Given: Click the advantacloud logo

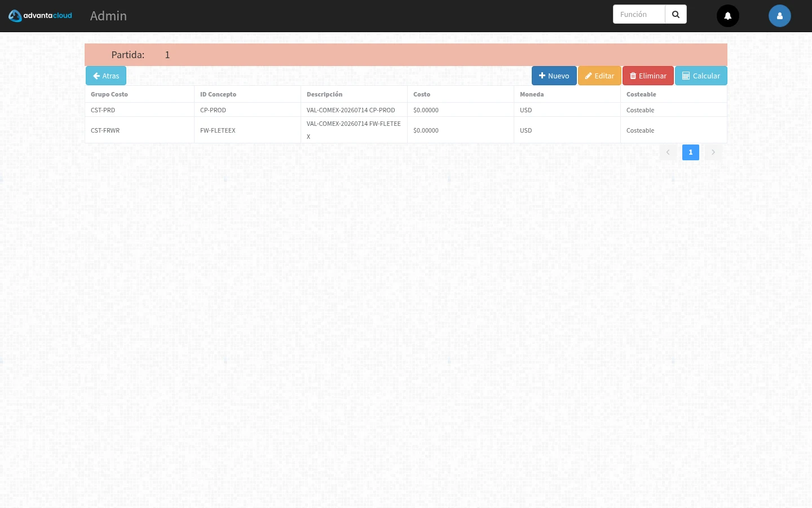Looking at the screenshot, I should click(40, 16).
